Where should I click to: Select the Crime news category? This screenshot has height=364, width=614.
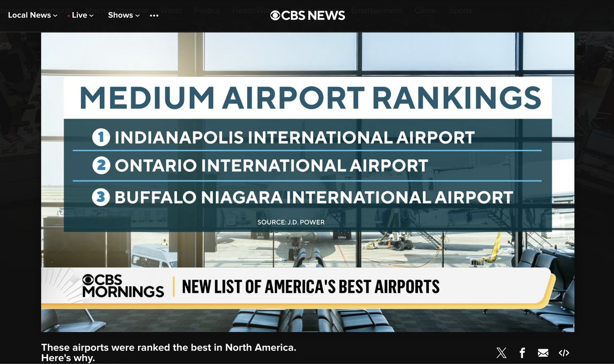(425, 10)
